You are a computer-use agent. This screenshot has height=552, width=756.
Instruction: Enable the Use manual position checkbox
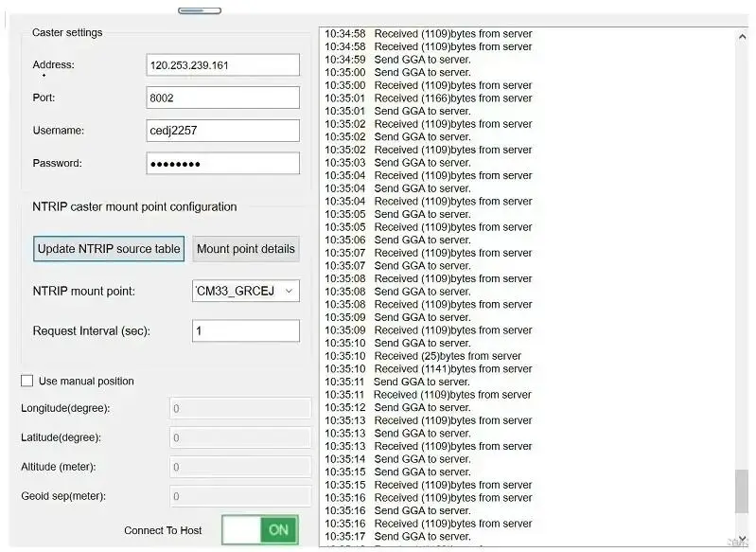(27, 381)
